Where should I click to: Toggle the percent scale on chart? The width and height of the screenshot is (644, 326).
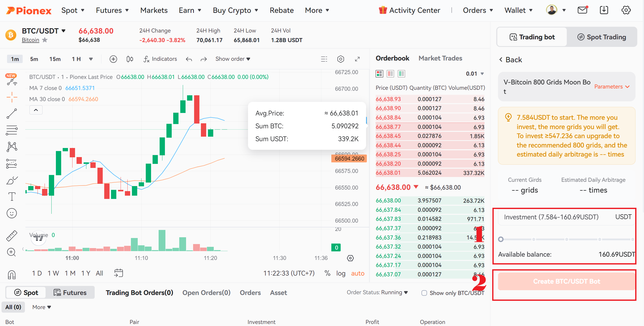327,273
